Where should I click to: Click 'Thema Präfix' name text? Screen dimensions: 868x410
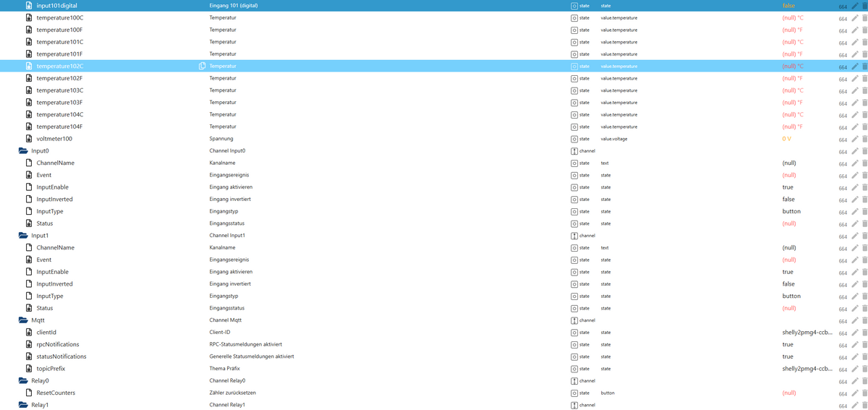(224, 369)
